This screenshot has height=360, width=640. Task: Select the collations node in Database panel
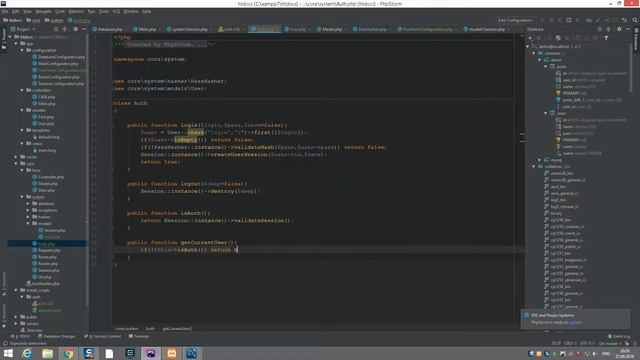point(555,167)
